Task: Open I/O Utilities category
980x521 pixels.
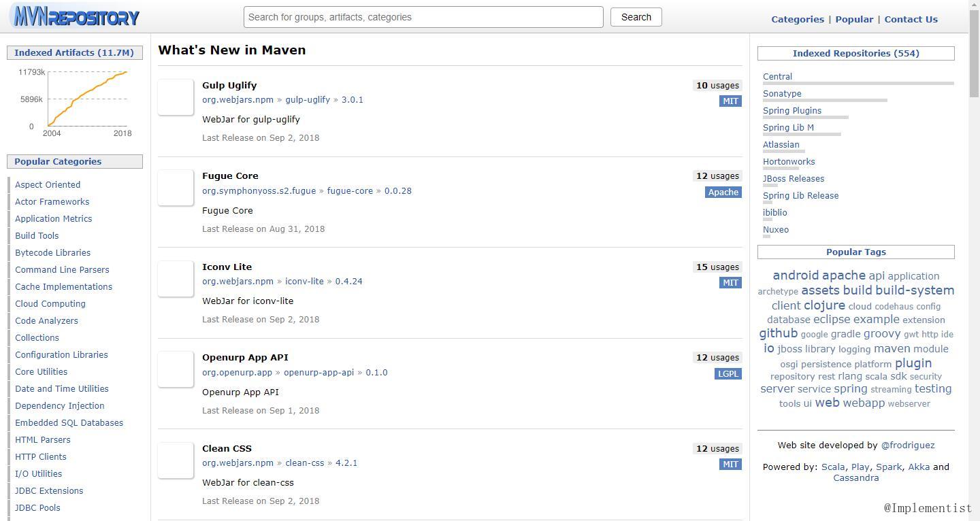Action: point(39,473)
